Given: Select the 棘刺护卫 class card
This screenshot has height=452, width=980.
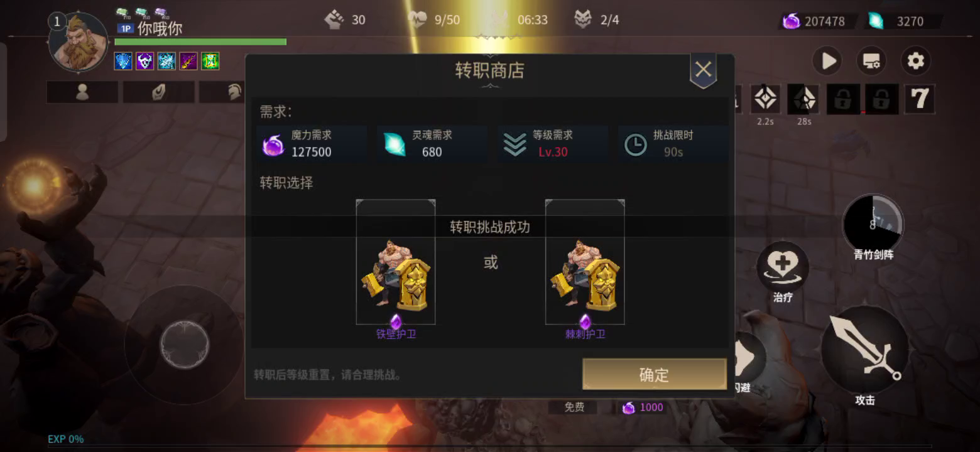Looking at the screenshot, I should [x=585, y=262].
